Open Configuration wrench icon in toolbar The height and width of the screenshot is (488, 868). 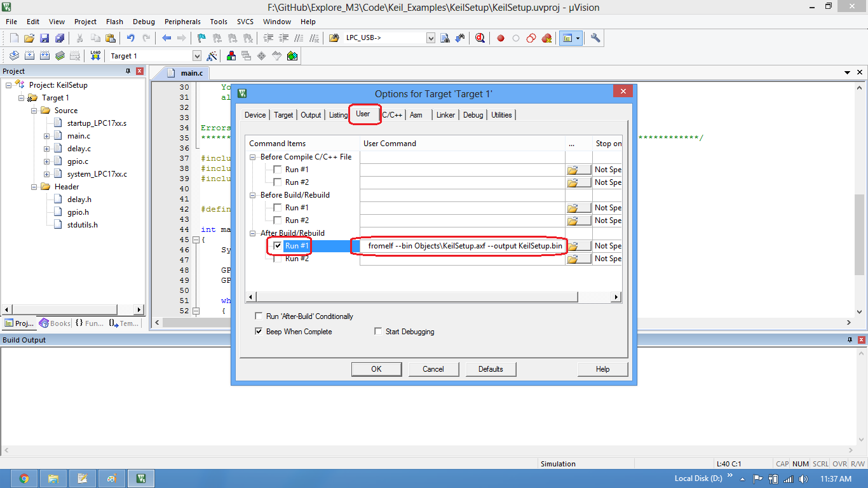pyautogui.click(x=595, y=38)
